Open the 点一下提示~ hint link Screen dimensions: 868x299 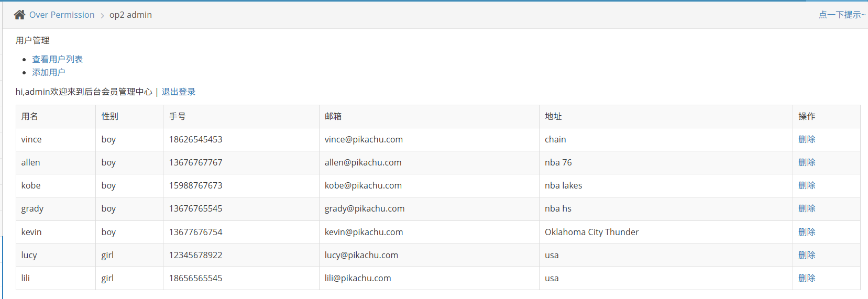(842, 15)
